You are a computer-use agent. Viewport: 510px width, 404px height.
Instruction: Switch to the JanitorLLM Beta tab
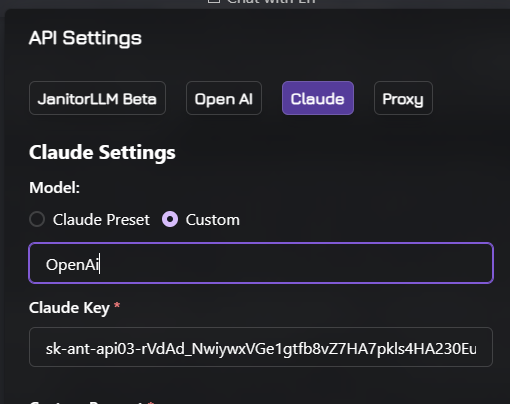(97, 98)
